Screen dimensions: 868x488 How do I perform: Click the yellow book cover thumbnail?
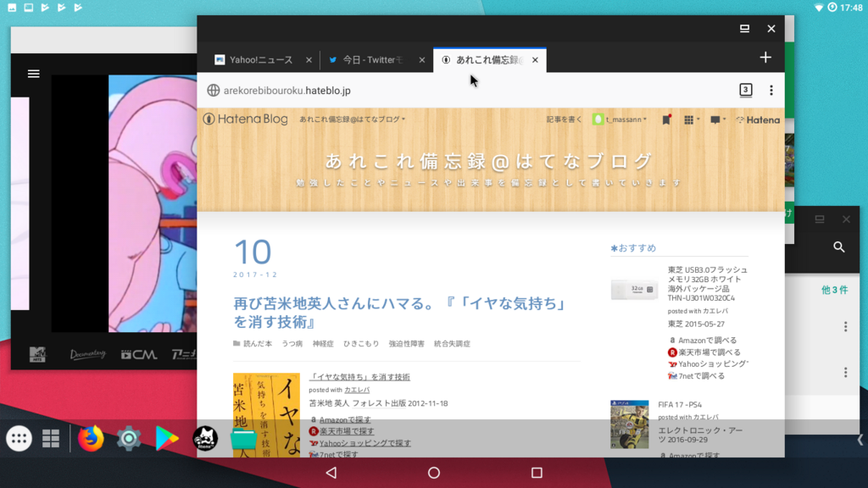tap(266, 414)
